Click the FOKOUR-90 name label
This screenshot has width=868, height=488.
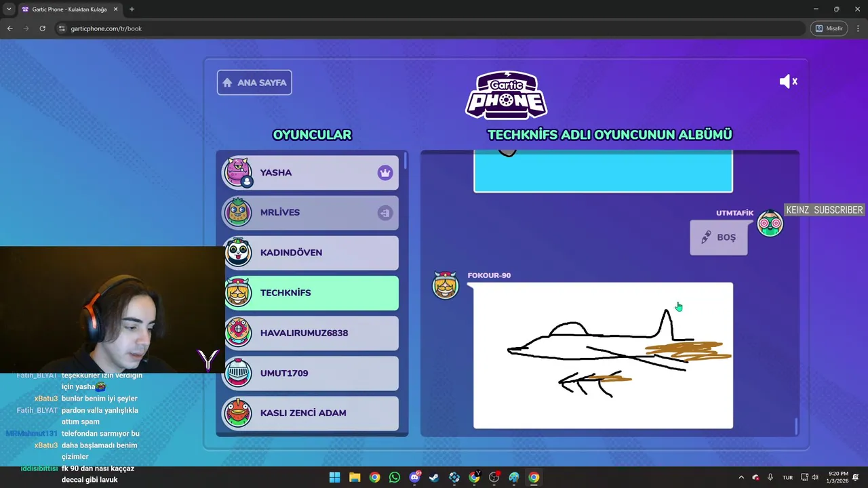pyautogui.click(x=489, y=275)
